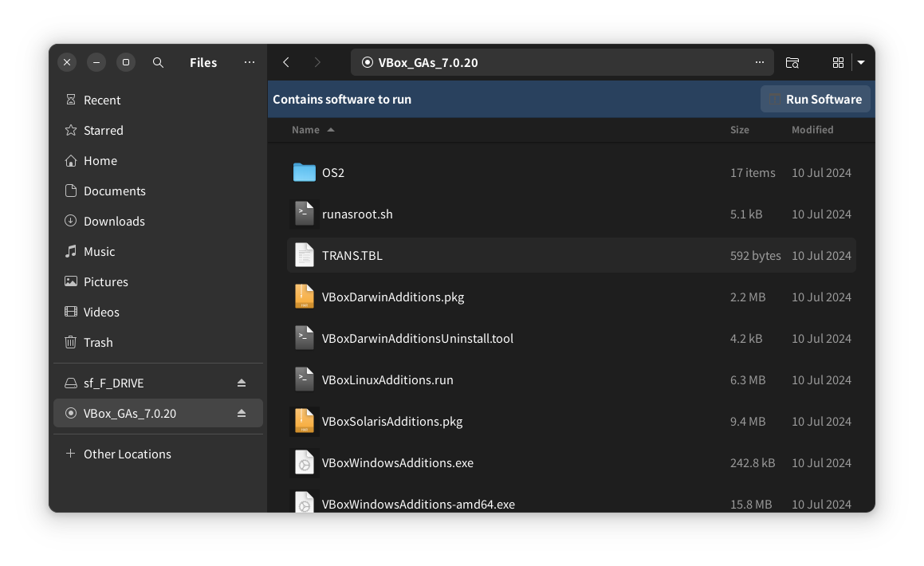Image resolution: width=924 pixels, height=566 pixels.
Task: Select VBoxDarwinAdditionsUninstall.tool file name
Action: pyautogui.click(x=417, y=339)
